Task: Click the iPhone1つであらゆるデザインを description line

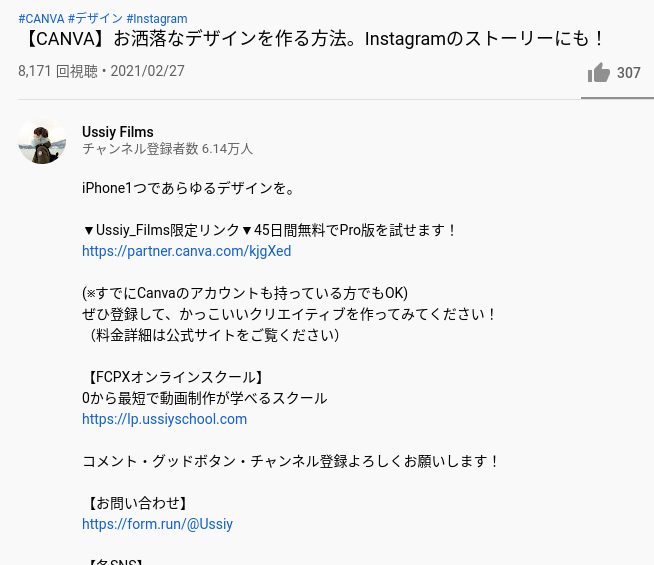Action: pyautogui.click(x=189, y=188)
